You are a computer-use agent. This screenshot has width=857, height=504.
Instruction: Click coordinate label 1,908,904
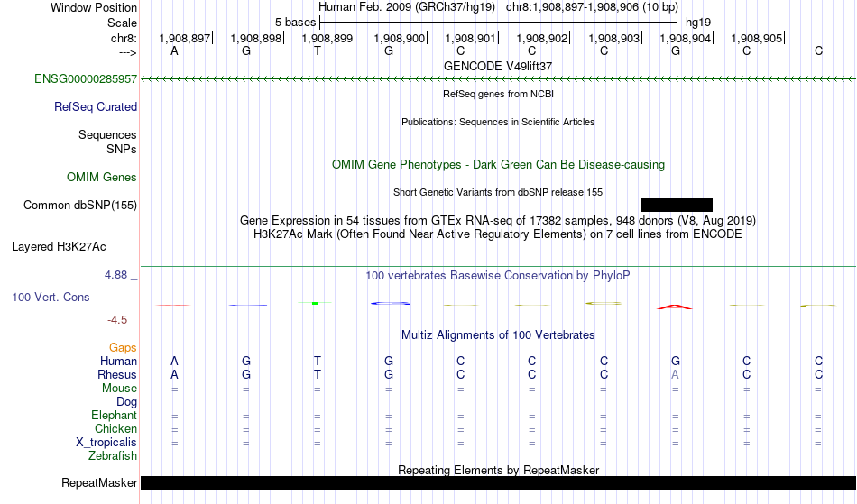[685, 38]
